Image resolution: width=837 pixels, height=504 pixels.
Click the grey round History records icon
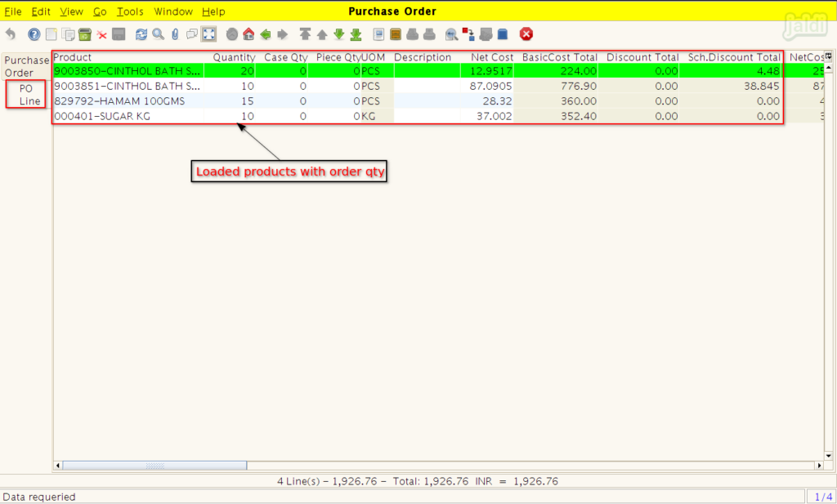tap(231, 34)
